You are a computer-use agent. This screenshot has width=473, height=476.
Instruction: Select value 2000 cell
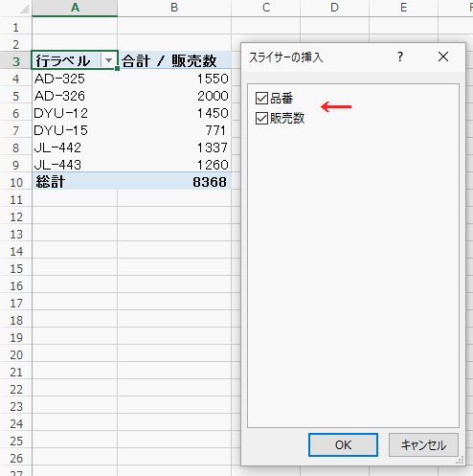tap(174, 96)
